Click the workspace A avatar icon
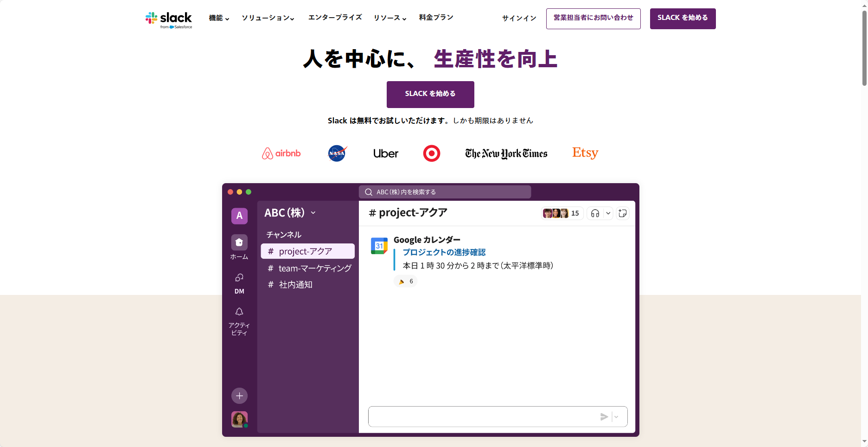Viewport: 868px width, 447px height. pyautogui.click(x=239, y=216)
